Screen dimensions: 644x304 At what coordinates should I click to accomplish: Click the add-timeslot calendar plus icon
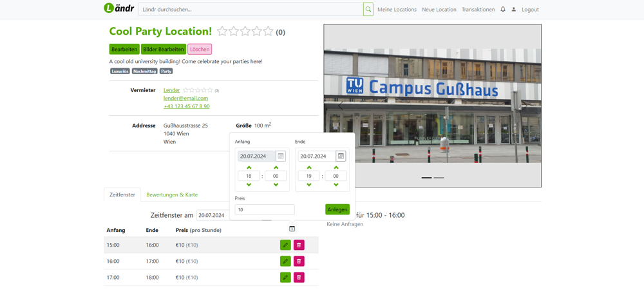click(x=292, y=229)
